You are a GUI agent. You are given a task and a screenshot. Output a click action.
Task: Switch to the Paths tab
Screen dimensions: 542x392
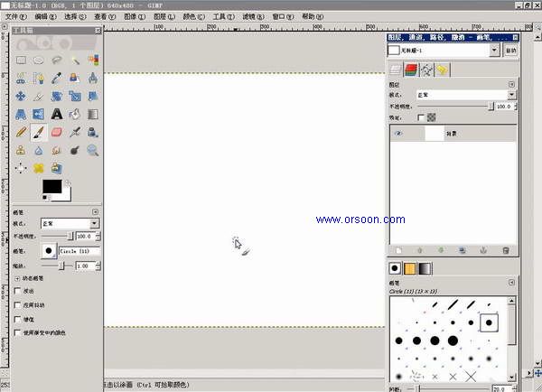coord(426,70)
